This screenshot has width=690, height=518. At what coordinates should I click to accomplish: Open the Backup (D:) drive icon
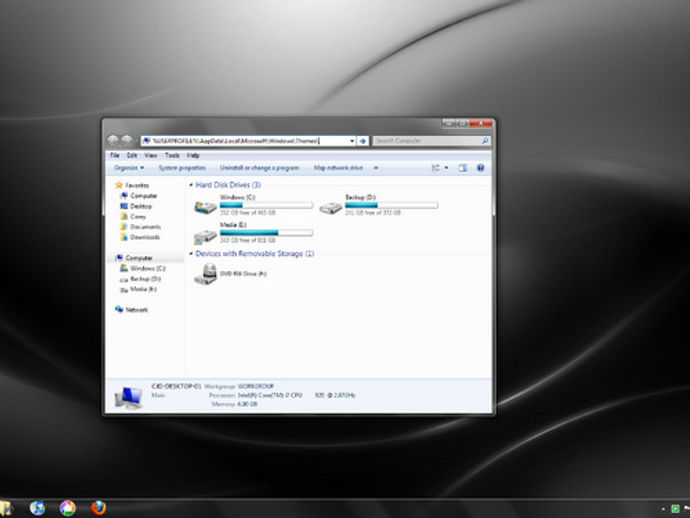pyautogui.click(x=330, y=207)
